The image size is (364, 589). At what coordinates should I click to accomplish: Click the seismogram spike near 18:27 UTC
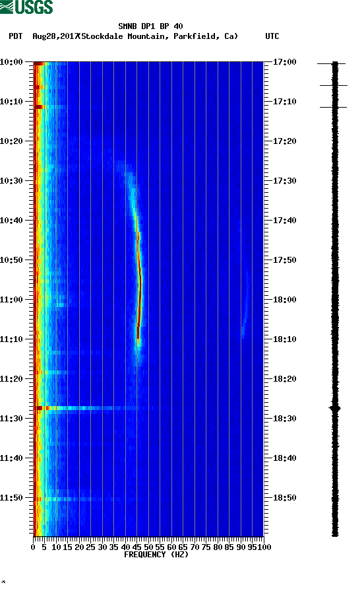(x=335, y=408)
